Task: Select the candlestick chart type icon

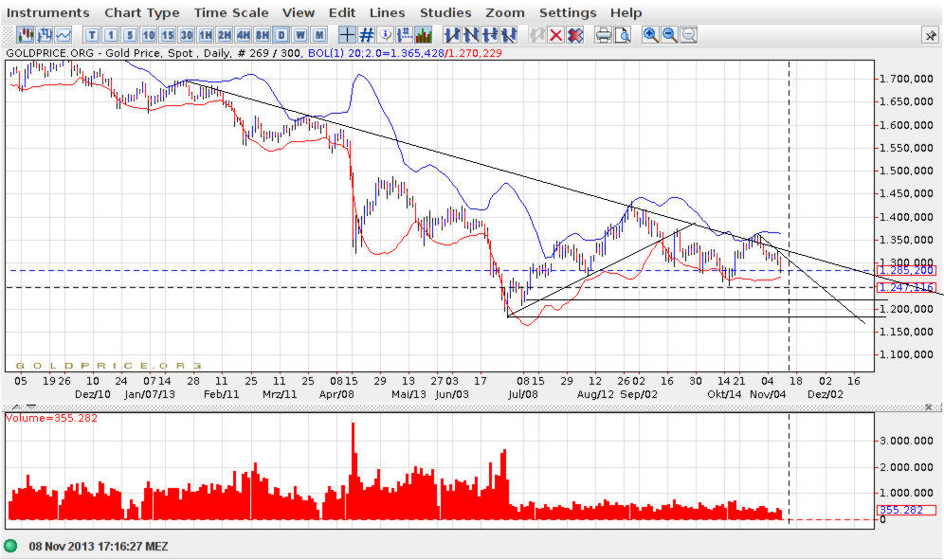Action: pos(25,35)
